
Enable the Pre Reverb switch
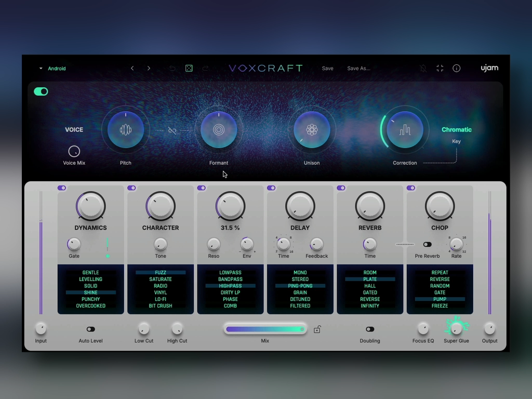pyautogui.click(x=427, y=244)
